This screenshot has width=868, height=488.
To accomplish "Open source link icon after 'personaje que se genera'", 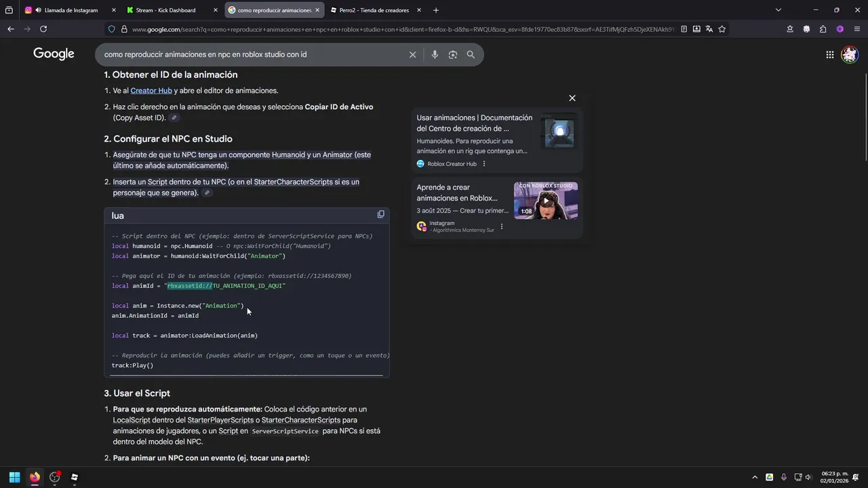I will coord(207,193).
